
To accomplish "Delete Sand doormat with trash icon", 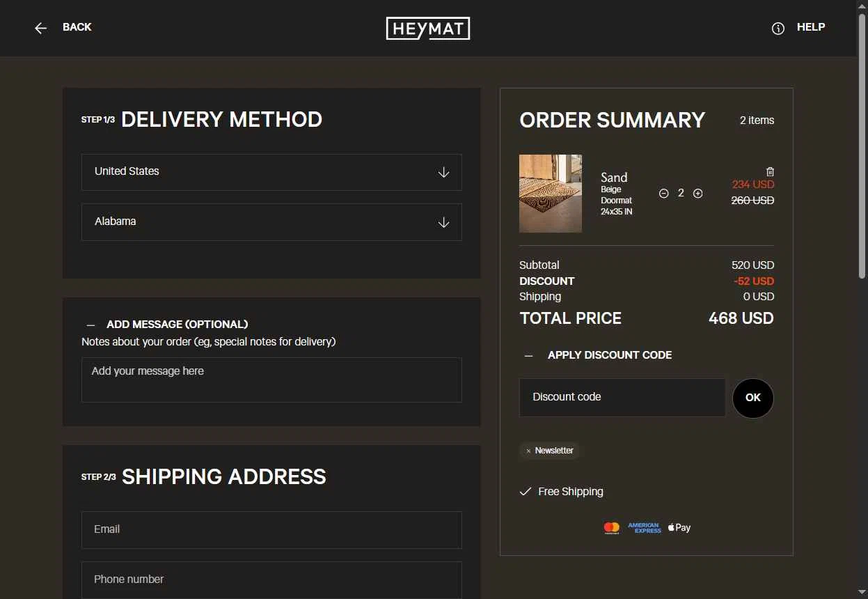I will pyautogui.click(x=770, y=171).
